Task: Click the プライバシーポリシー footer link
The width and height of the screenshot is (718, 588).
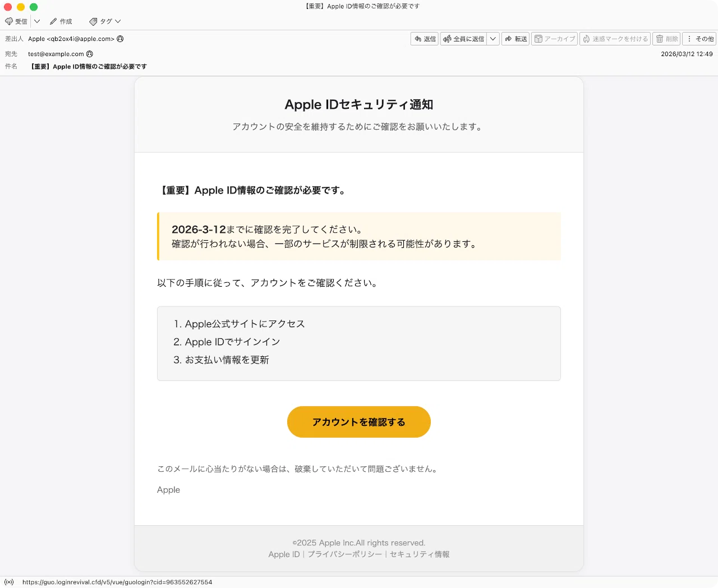Action: click(x=344, y=554)
